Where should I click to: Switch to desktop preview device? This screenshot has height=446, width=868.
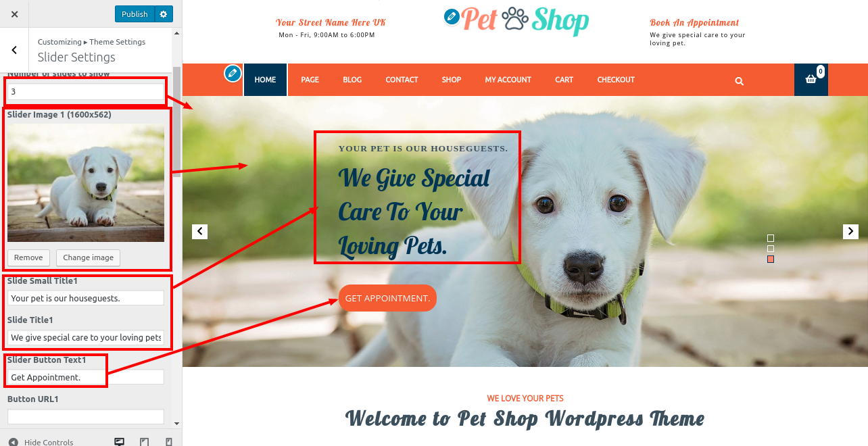pos(120,442)
